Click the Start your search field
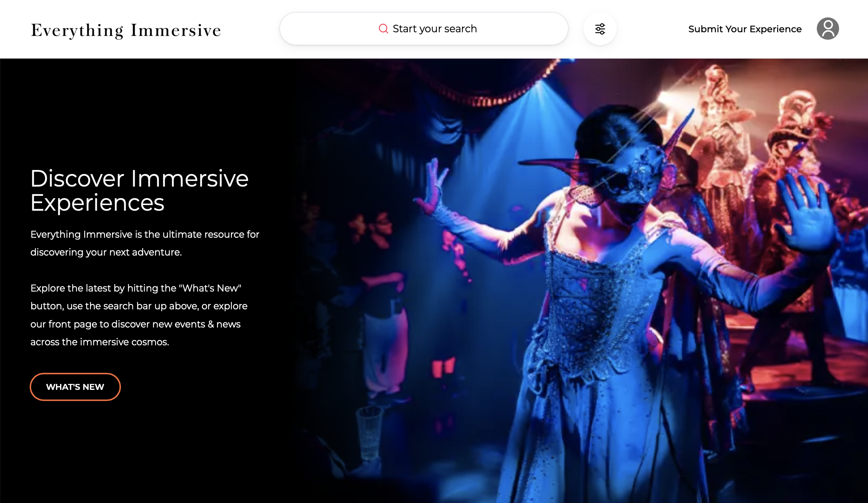Viewport: 868px width, 503px height. click(424, 29)
